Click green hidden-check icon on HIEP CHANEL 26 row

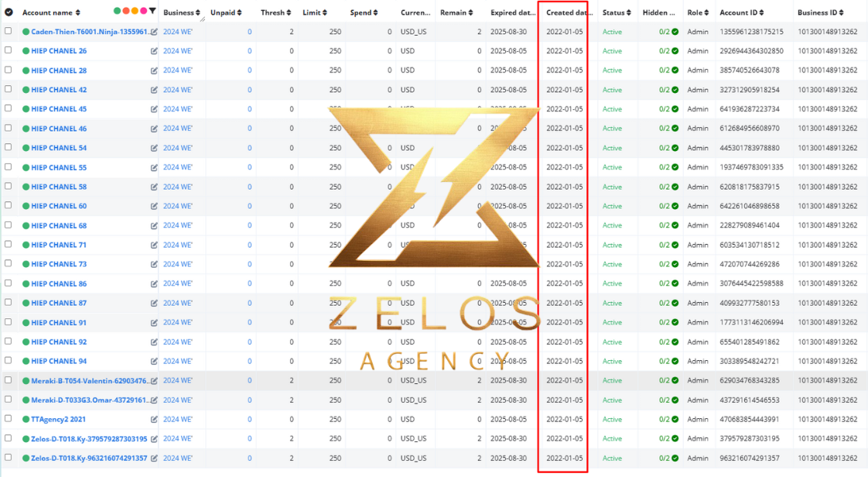tap(675, 51)
